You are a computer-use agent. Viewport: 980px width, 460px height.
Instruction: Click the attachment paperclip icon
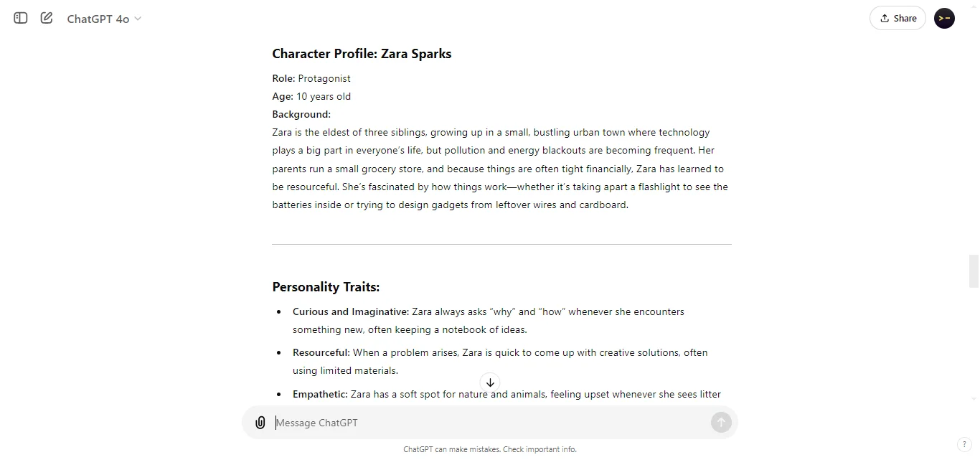click(x=260, y=423)
